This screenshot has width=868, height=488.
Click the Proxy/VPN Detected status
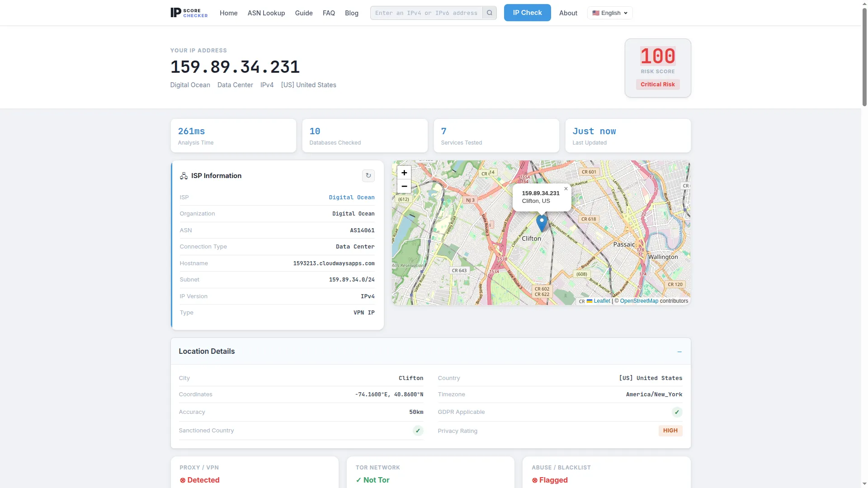coord(199,480)
